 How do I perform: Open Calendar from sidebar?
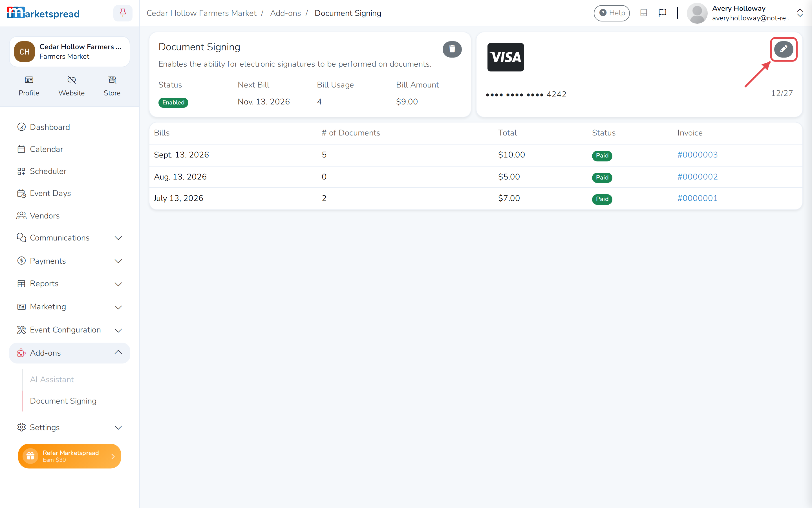(69, 149)
